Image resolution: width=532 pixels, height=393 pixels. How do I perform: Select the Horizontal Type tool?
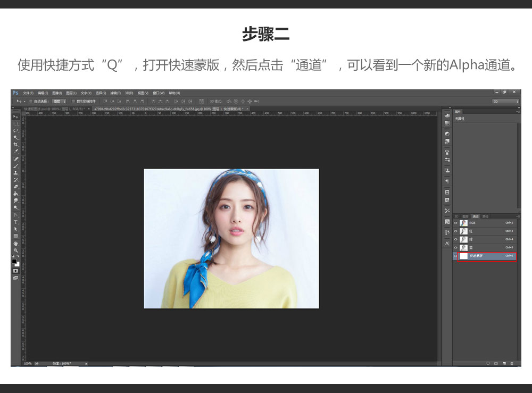(16, 222)
